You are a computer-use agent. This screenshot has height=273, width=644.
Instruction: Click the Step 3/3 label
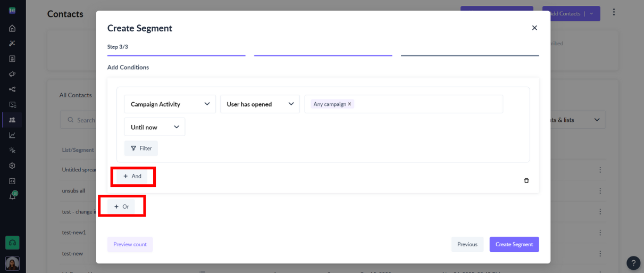click(x=118, y=47)
